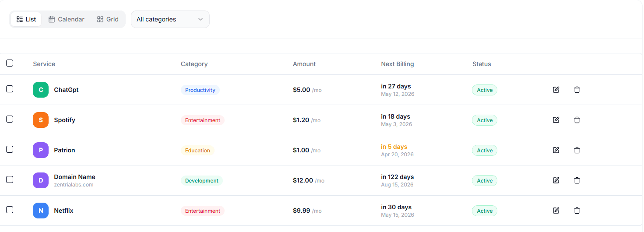The height and width of the screenshot is (232, 644).
Task: Click the Productivity category tag
Action: coord(200,90)
